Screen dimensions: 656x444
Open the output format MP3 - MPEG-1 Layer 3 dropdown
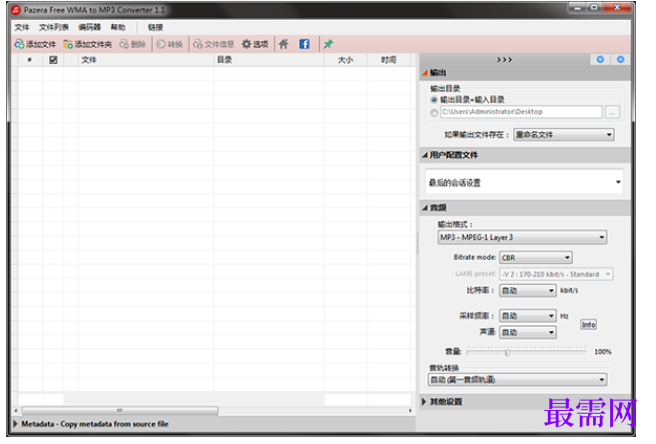[522, 237]
